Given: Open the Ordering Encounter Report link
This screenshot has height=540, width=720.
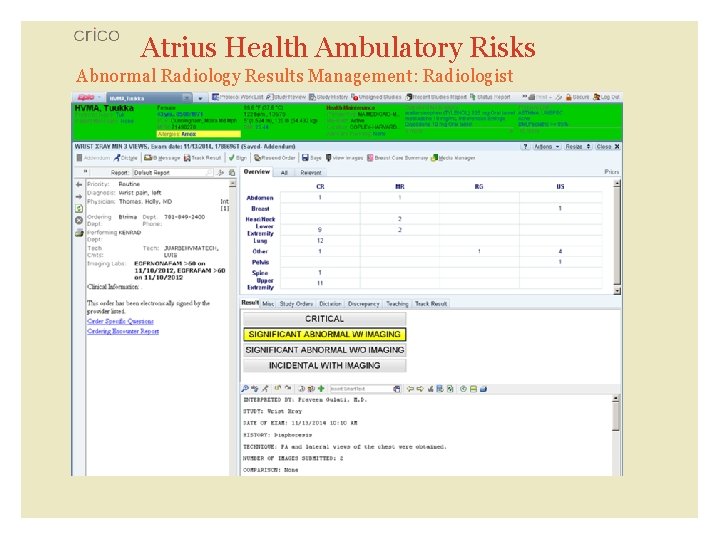Looking at the screenshot, I should [123, 331].
